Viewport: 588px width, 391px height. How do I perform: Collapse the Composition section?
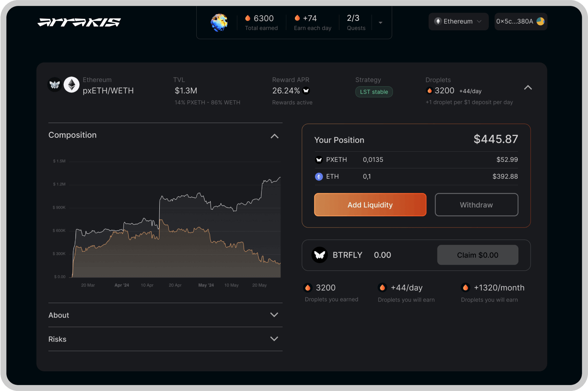click(274, 136)
